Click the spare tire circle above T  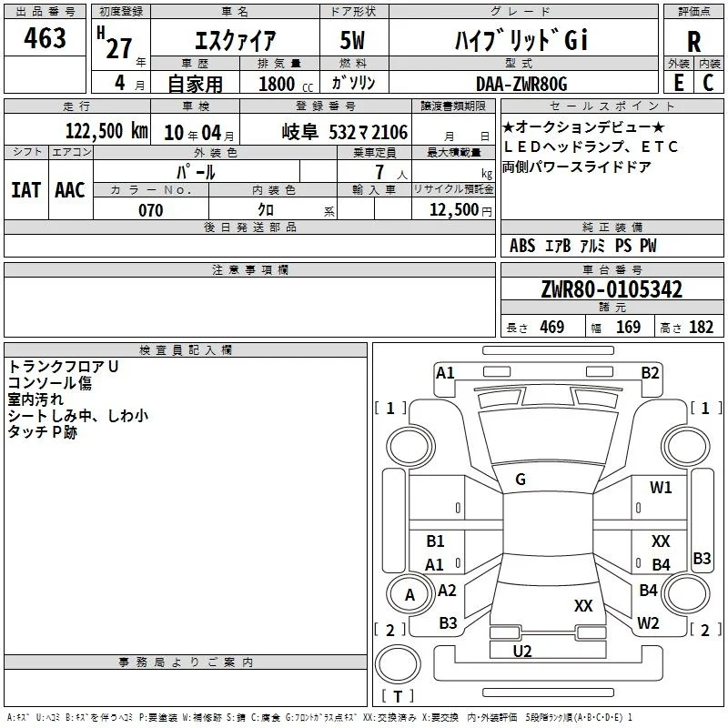coord(398,664)
